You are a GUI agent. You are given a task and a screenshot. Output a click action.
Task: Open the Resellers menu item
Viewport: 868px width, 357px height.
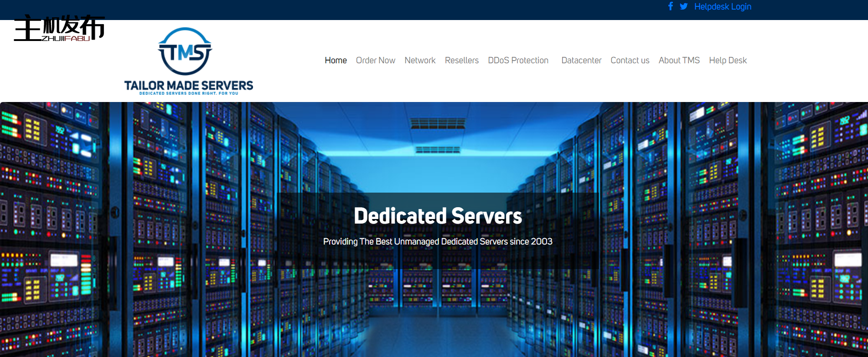point(461,60)
